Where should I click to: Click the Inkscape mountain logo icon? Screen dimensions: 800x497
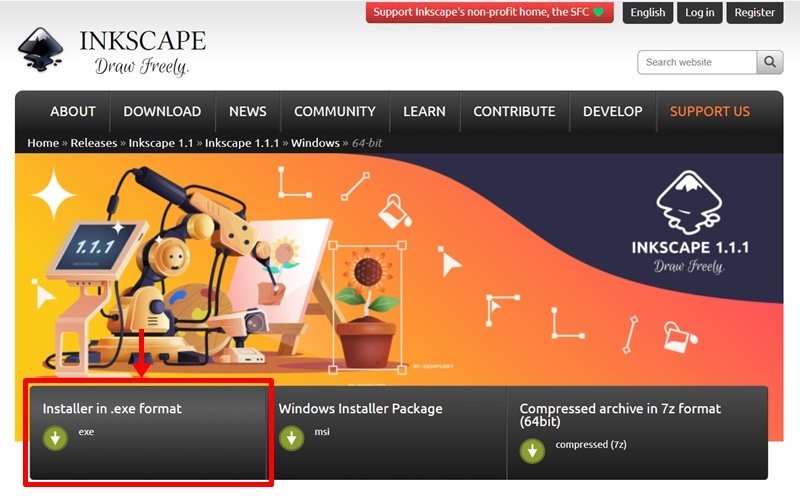[40, 49]
